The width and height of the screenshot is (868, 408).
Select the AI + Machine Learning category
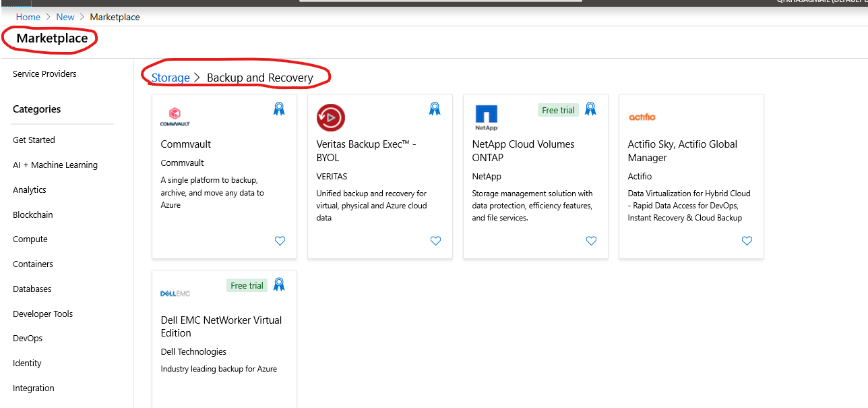click(55, 165)
